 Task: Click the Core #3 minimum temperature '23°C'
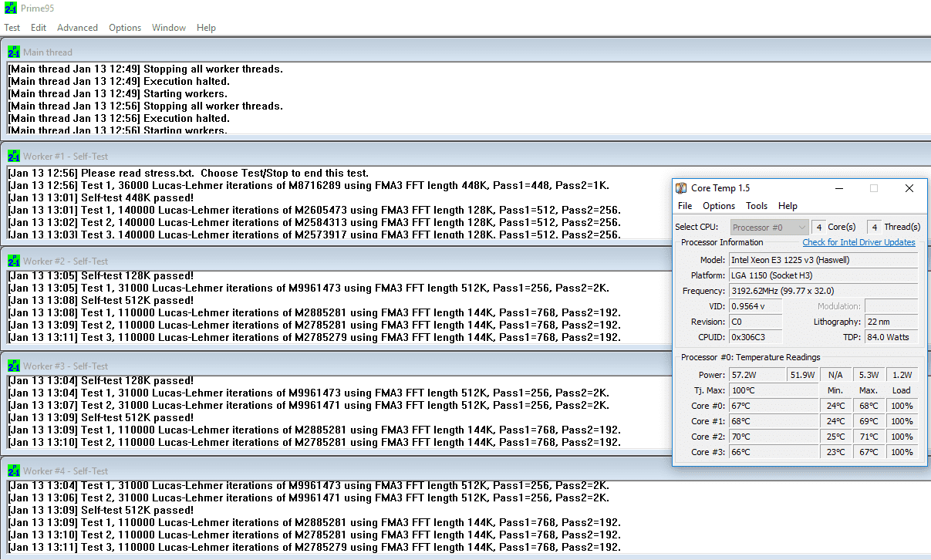click(x=835, y=452)
